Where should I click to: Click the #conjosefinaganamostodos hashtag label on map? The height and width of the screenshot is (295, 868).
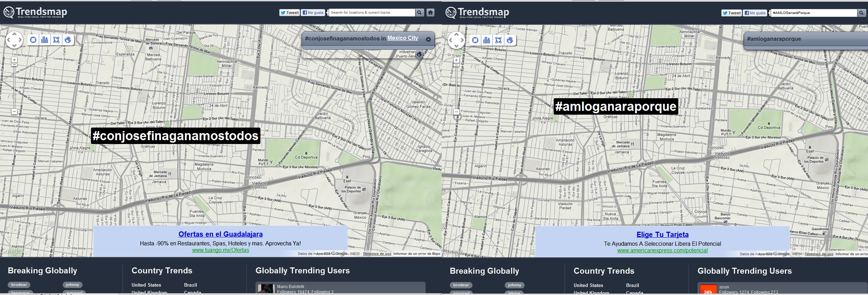(176, 136)
